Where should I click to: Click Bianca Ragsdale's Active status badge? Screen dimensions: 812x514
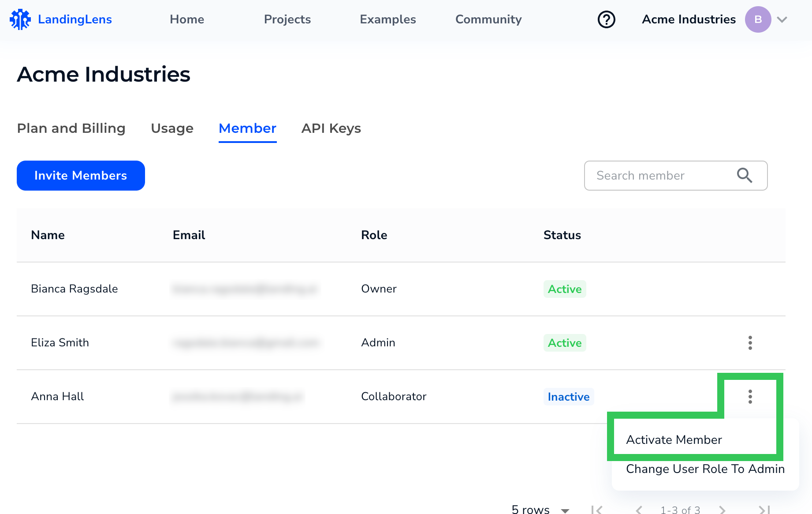(565, 289)
